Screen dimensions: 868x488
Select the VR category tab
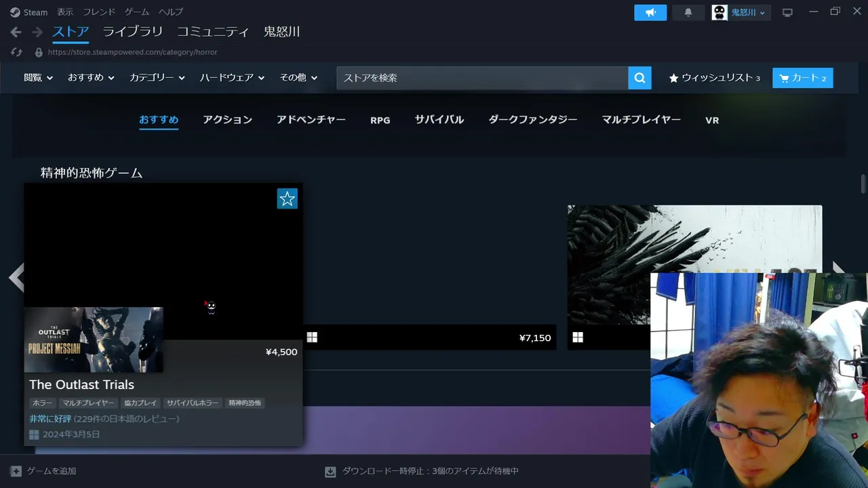click(712, 120)
